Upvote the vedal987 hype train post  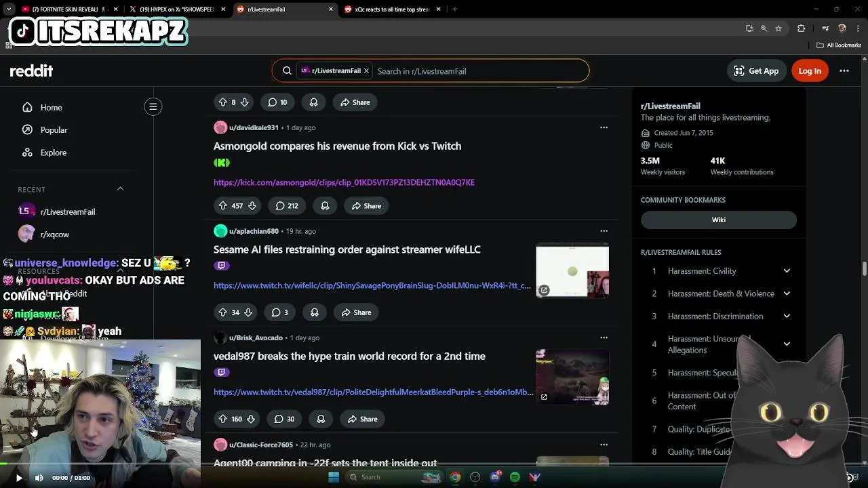pyautogui.click(x=222, y=419)
